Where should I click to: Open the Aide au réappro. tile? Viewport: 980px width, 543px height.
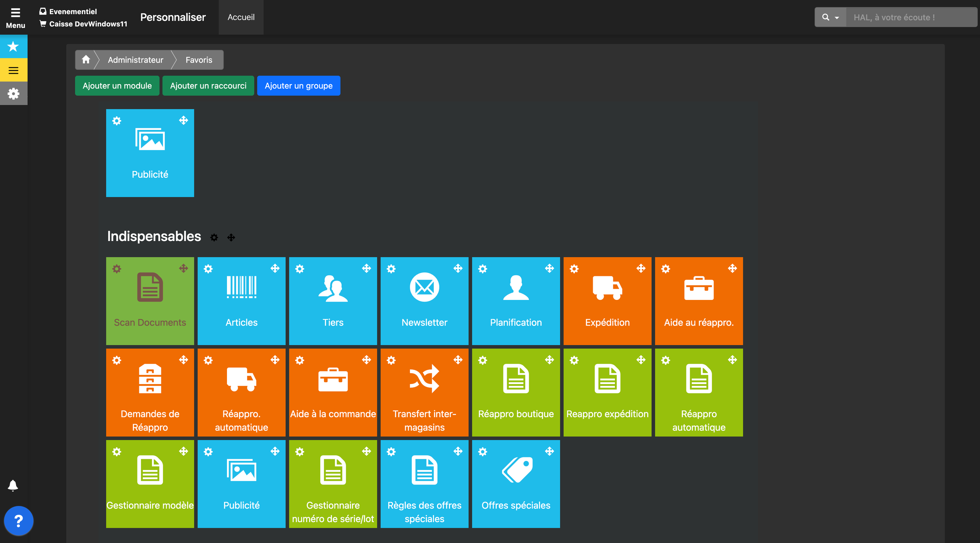[699, 301]
